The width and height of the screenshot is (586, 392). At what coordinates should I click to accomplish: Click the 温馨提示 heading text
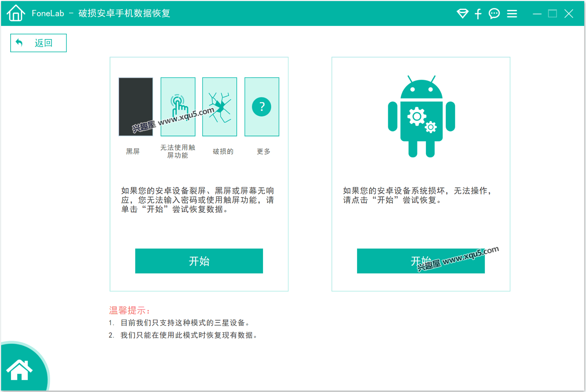pyautogui.click(x=129, y=310)
